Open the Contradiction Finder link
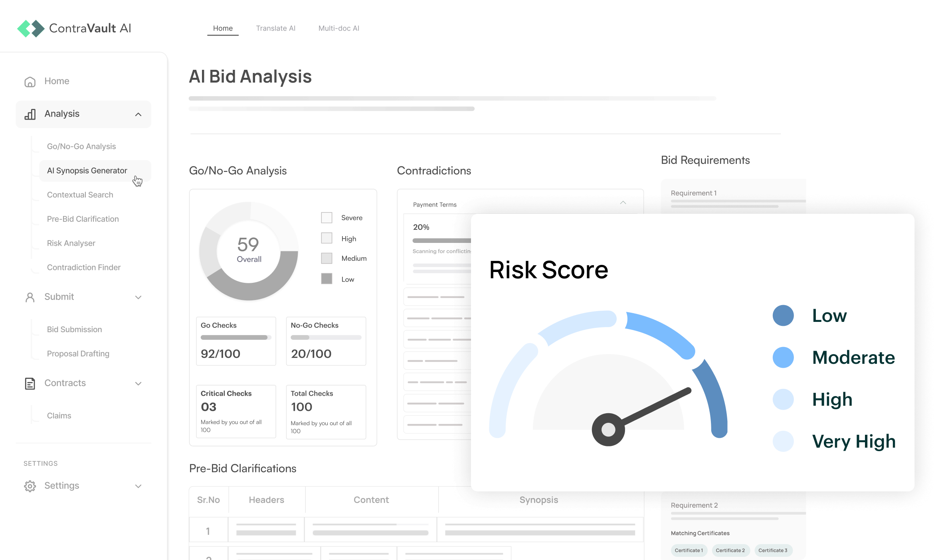940x560 pixels. pyautogui.click(x=84, y=268)
